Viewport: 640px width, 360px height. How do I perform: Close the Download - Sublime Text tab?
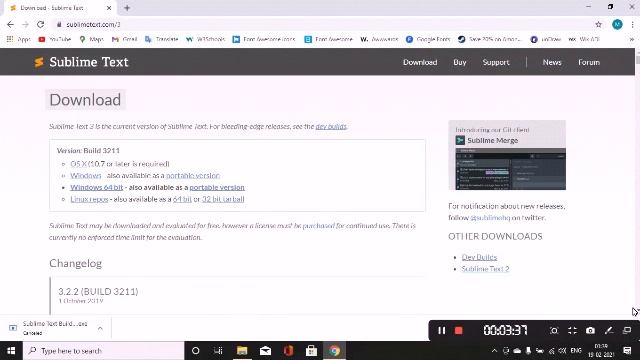(x=109, y=8)
